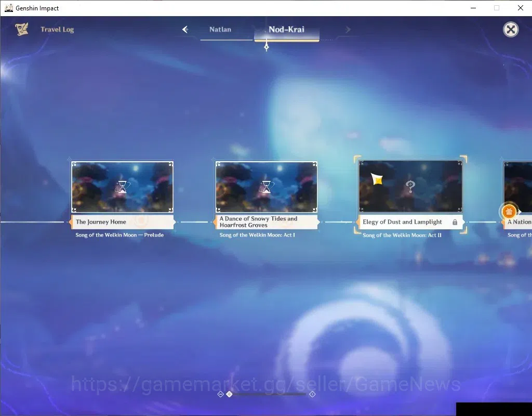
Task: Click the Travel Log scroll icon
Action: pyautogui.click(x=22, y=29)
